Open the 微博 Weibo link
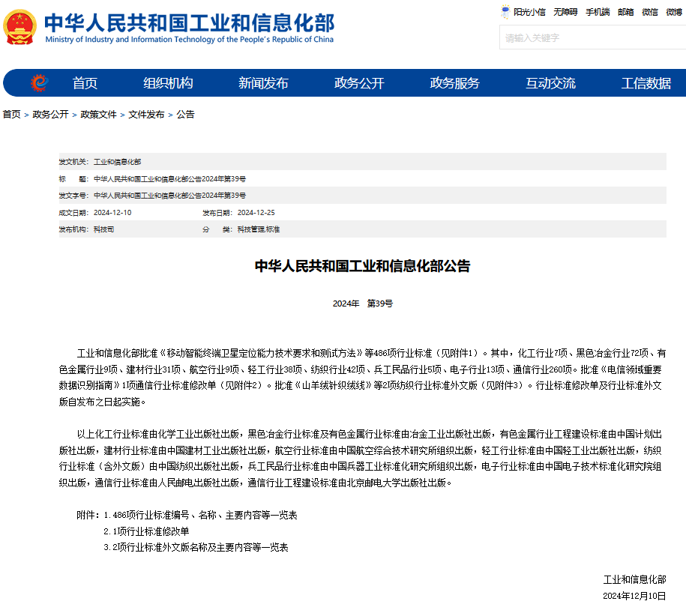The width and height of the screenshot is (686, 616). (674, 12)
